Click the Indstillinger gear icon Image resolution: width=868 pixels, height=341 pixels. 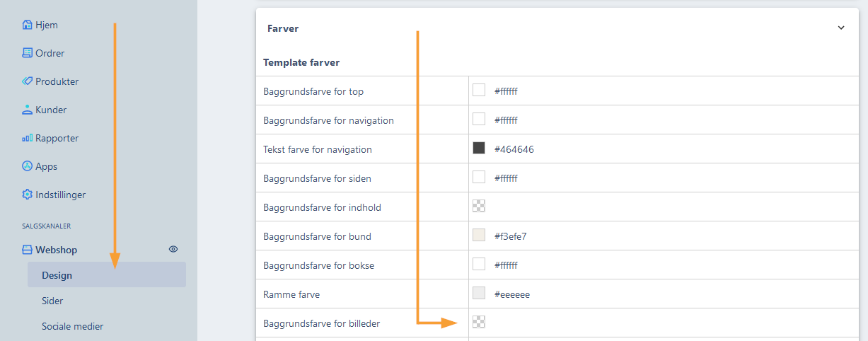28,195
